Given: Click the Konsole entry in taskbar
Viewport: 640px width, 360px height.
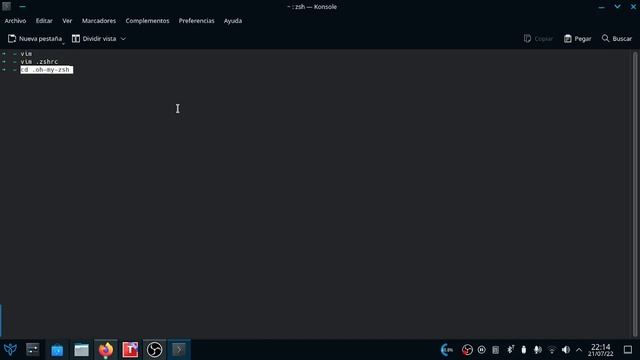Looking at the screenshot, I should point(179,350).
